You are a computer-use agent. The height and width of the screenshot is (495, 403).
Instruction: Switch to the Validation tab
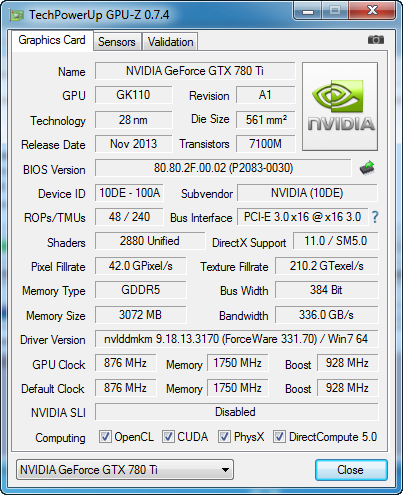[x=170, y=42]
